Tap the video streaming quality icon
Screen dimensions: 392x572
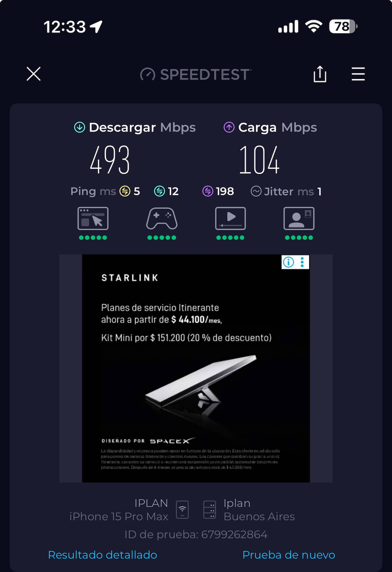coord(230,218)
